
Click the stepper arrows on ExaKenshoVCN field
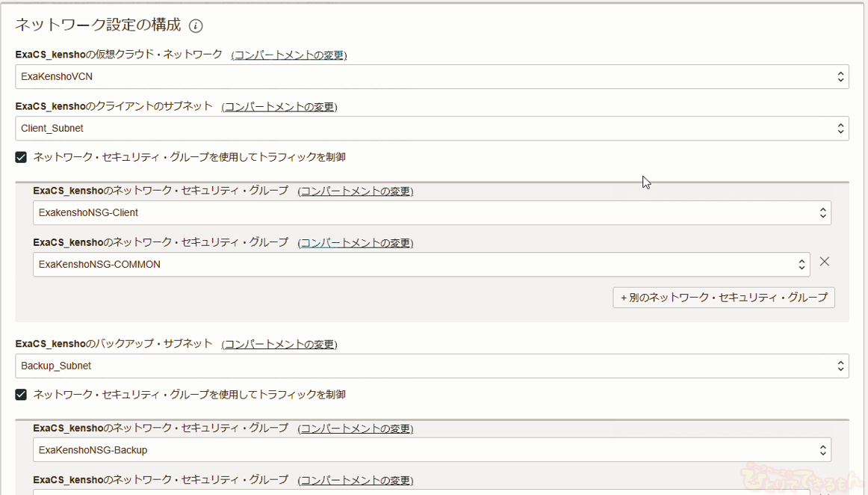tap(840, 76)
